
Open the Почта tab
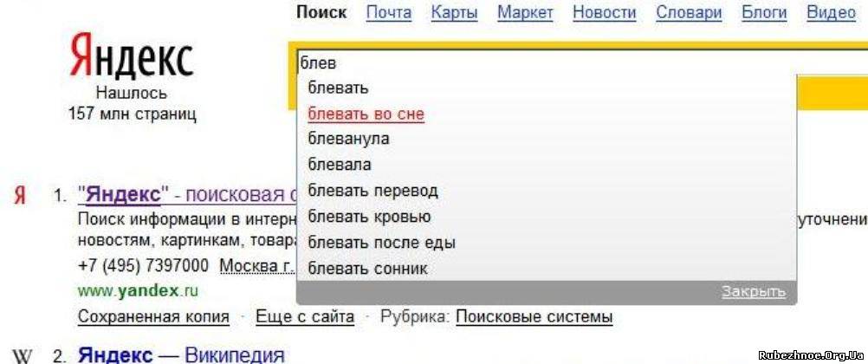point(389,12)
